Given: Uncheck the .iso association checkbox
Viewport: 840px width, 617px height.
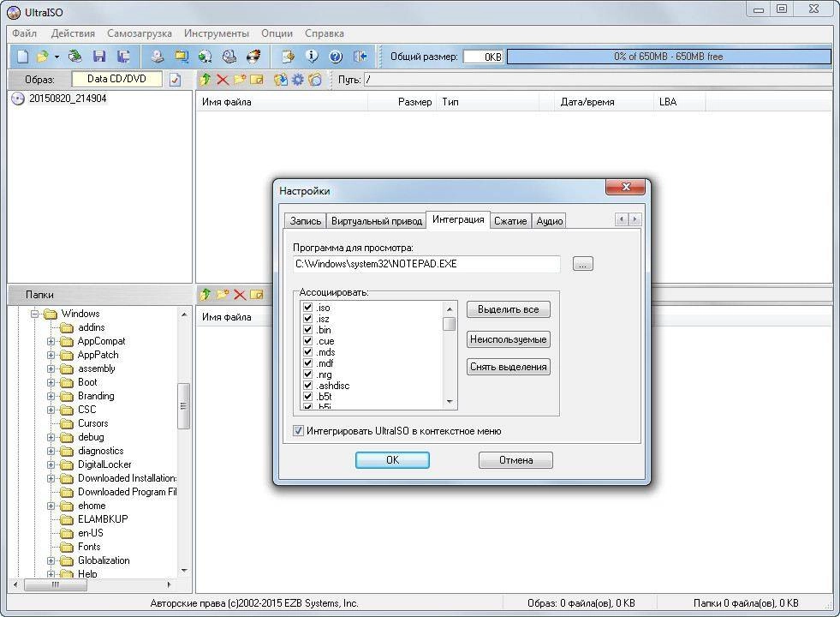Looking at the screenshot, I should (x=308, y=307).
